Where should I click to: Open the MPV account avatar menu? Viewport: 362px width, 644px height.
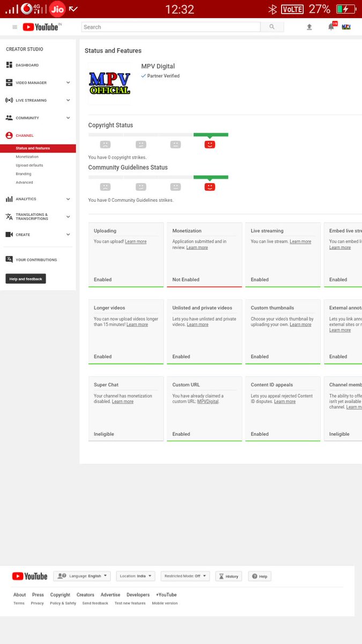346,27
